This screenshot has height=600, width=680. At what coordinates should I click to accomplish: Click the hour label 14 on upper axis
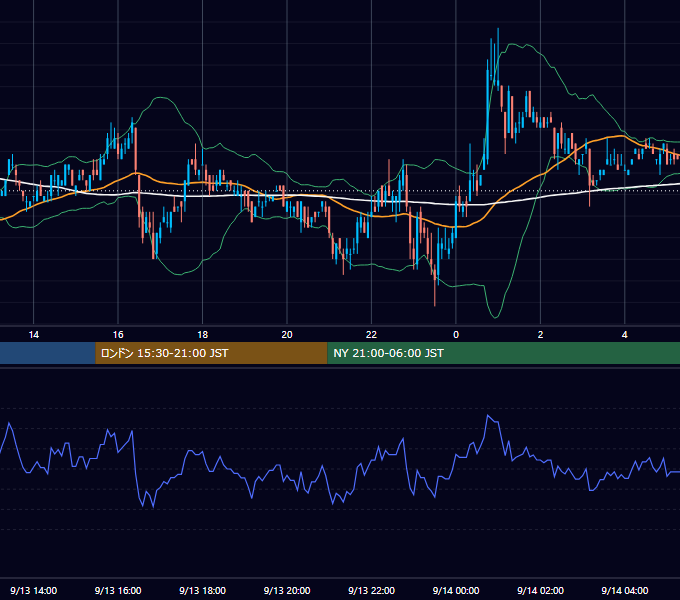tap(33, 335)
